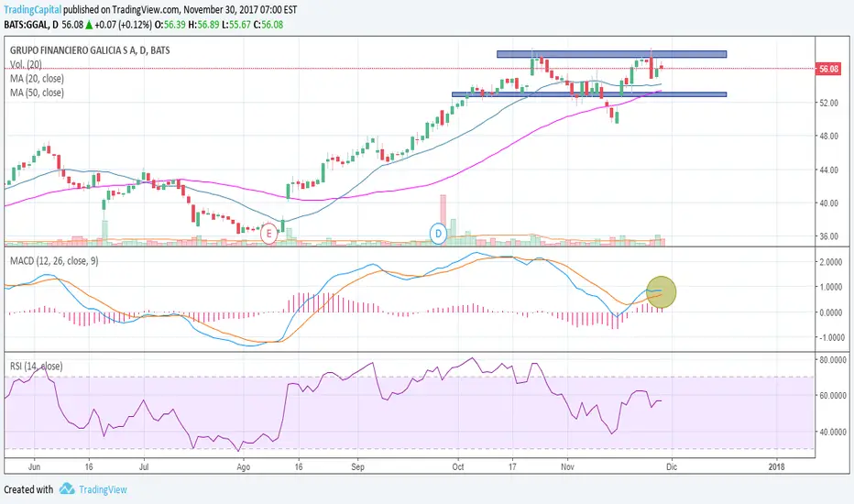This screenshot has width=854, height=504.
Task: Click the +0.07 (+0.12%) change text
Action: click(123, 25)
